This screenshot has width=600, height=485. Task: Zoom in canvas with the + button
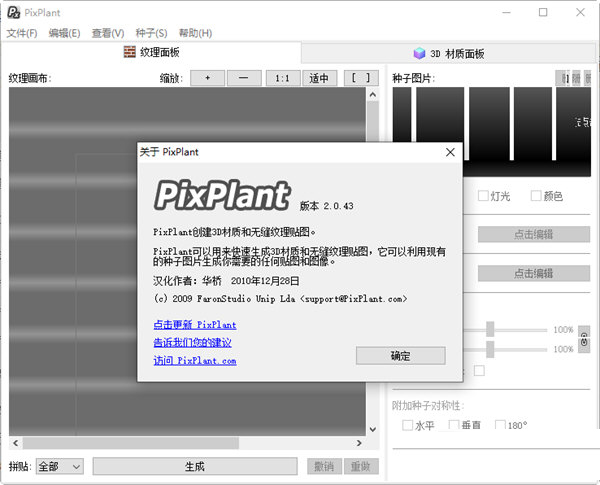[x=207, y=78]
